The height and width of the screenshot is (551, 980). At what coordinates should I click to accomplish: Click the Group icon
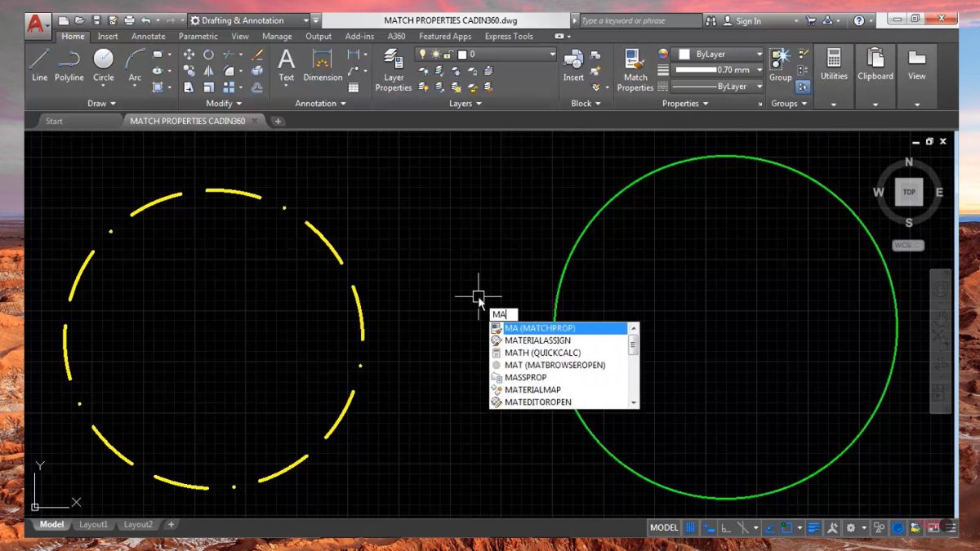click(x=781, y=64)
